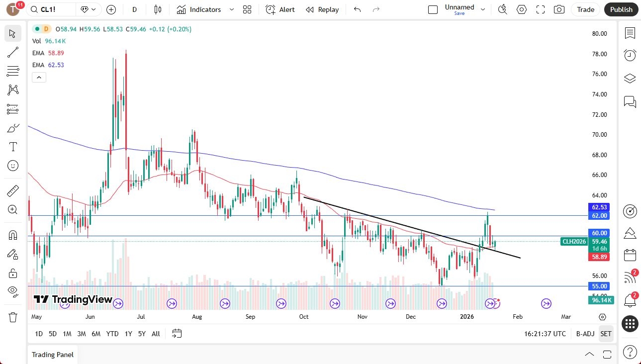Take a chart snapshot with camera icon

click(x=559, y=9)
